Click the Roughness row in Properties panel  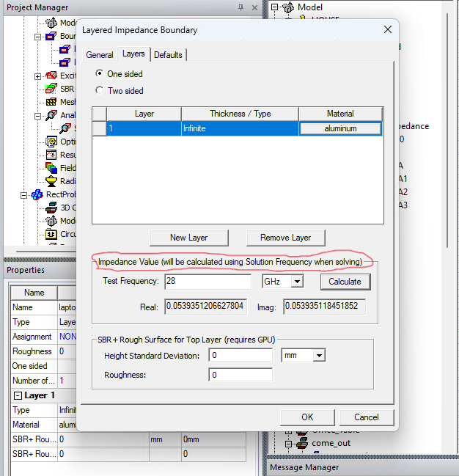point(43,351)
